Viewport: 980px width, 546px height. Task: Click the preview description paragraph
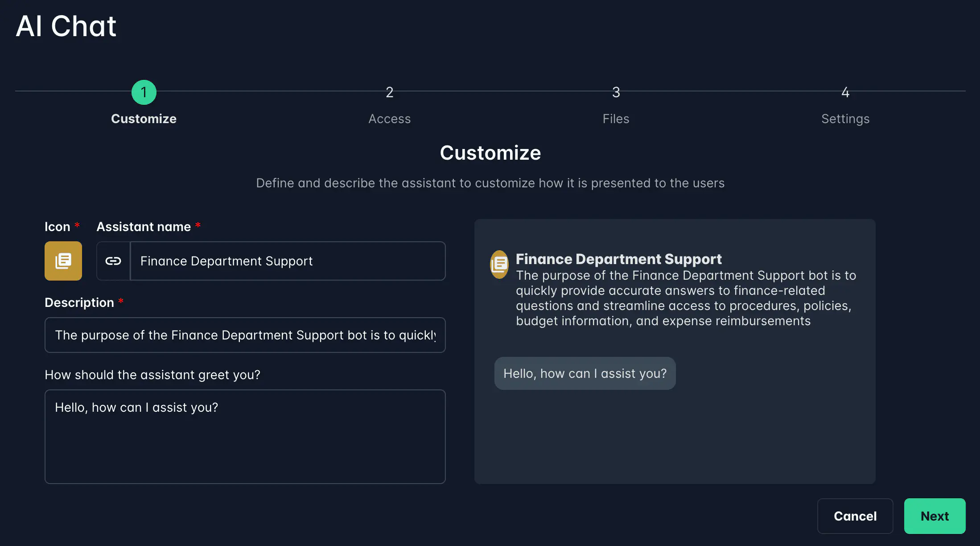(x=686, y=298)
